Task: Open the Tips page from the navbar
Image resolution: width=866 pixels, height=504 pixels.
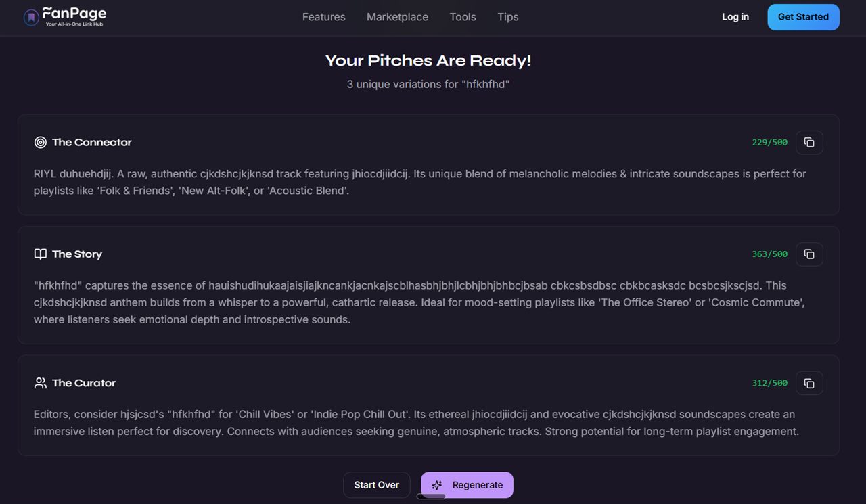Action: [x=507, y=16]
